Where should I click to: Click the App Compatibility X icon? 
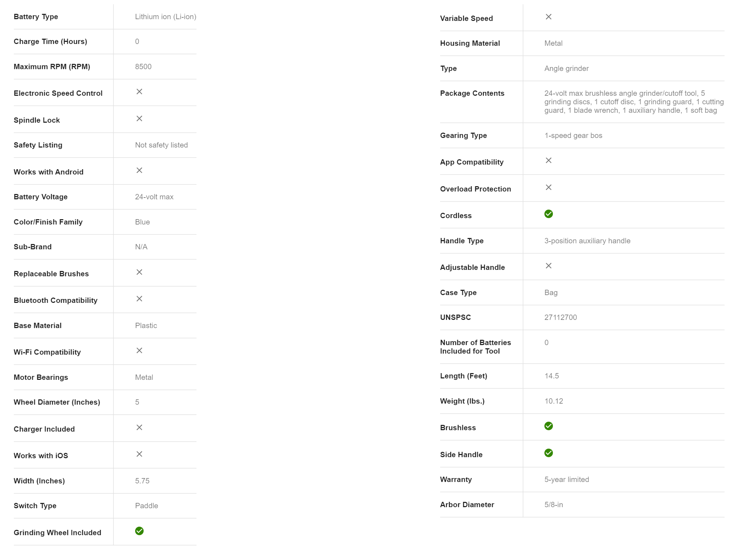pyautogui.click(x=548, y=161)
